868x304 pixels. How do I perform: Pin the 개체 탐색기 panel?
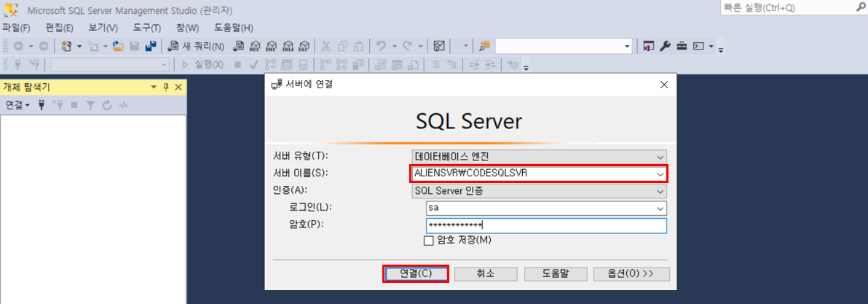coord(165,87)
